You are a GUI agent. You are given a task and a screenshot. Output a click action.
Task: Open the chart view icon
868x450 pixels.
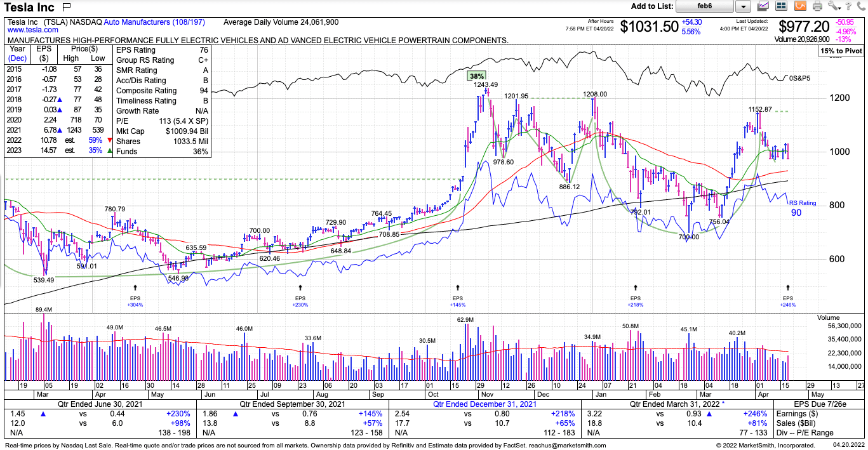coord(764,6)
